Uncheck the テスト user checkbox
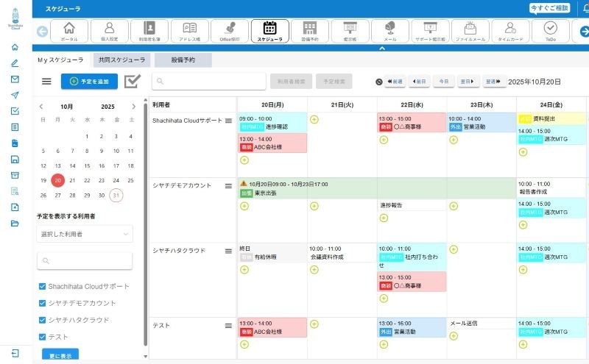The width and height of the screenshot is (589, 364). pyautogui.click(x=42, y=336)
